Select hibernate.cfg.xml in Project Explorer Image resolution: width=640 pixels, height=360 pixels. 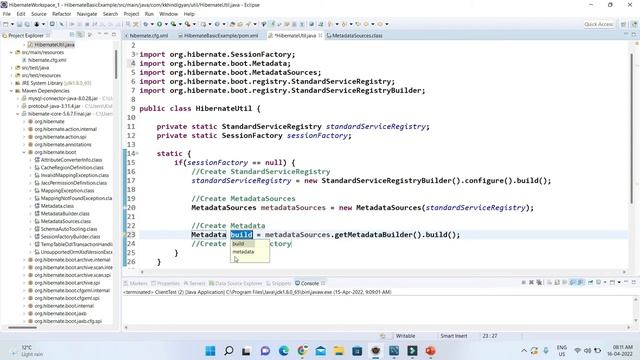[x=47, y=60]
